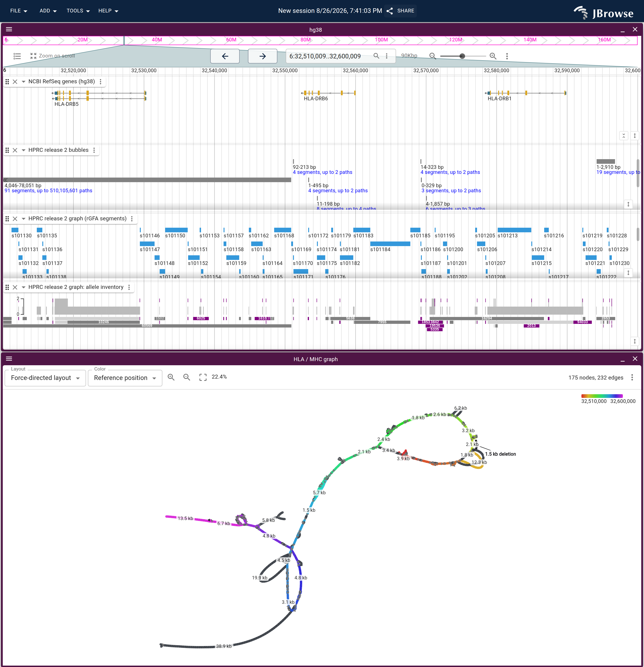
Task: Click the RefSeq track resize-height button
Action: tap(635, 136)
